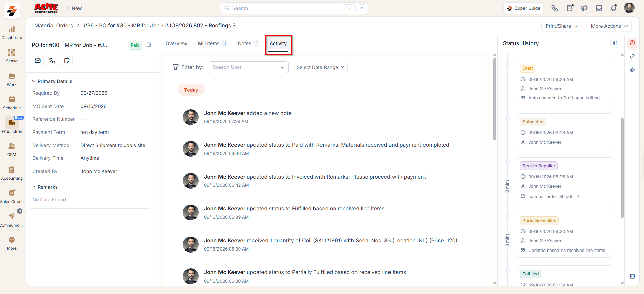
Task: Toggle the Status History panel icon
Action: click(x=632, y=43)
